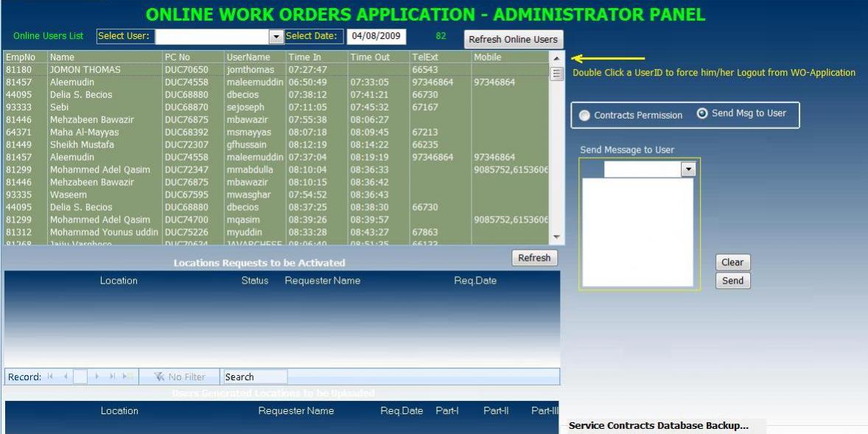This screenshot has width=868, height=434.
Task: Click Refresh Online Users button
Action: (x=513, y=40)
